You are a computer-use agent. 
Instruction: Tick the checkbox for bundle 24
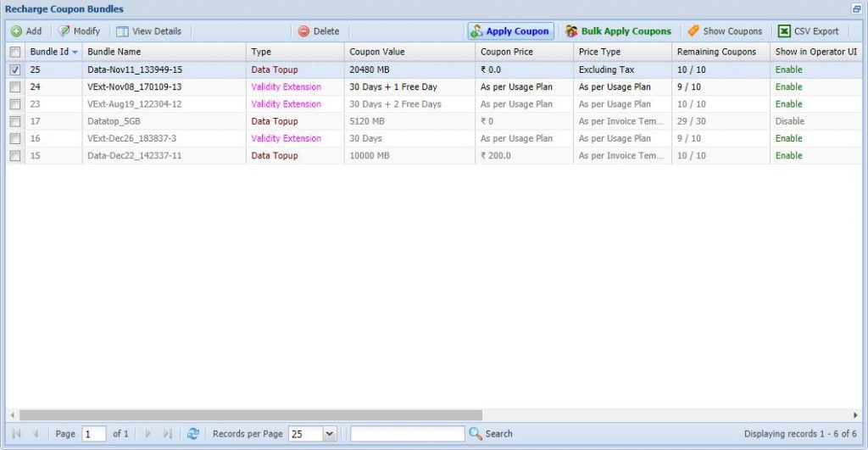click(x=15, y=87)
